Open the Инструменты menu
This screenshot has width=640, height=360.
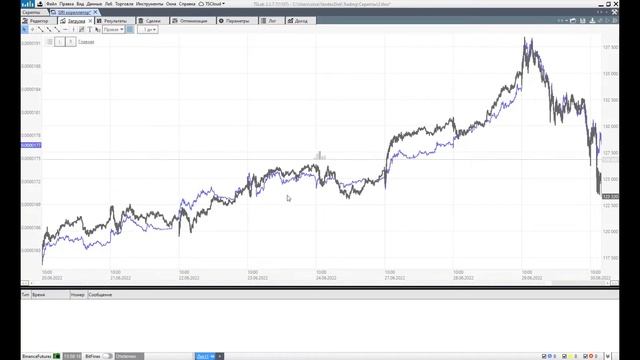(149, 4)
